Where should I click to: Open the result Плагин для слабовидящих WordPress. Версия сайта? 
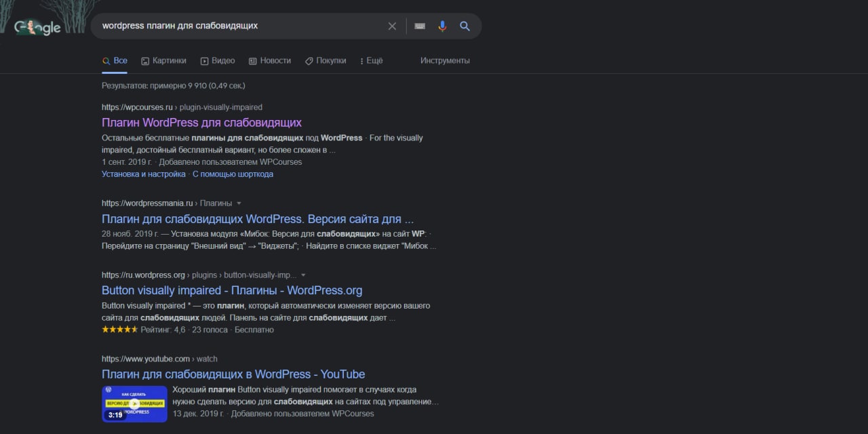pos(258,219)
